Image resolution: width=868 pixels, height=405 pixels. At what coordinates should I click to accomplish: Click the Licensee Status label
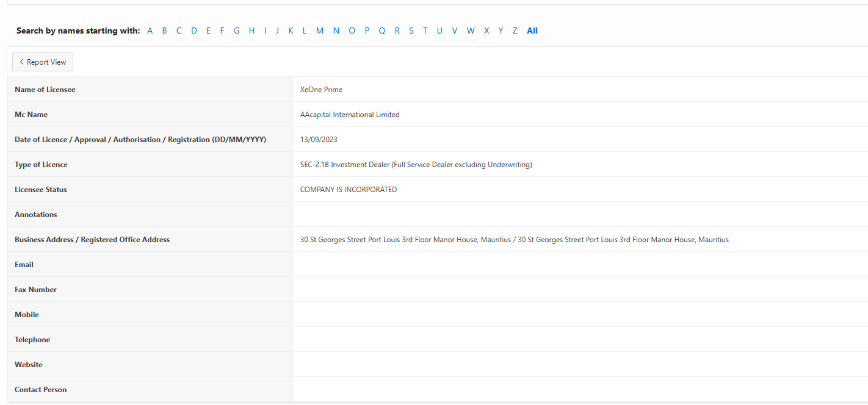(x=41, y=190)
